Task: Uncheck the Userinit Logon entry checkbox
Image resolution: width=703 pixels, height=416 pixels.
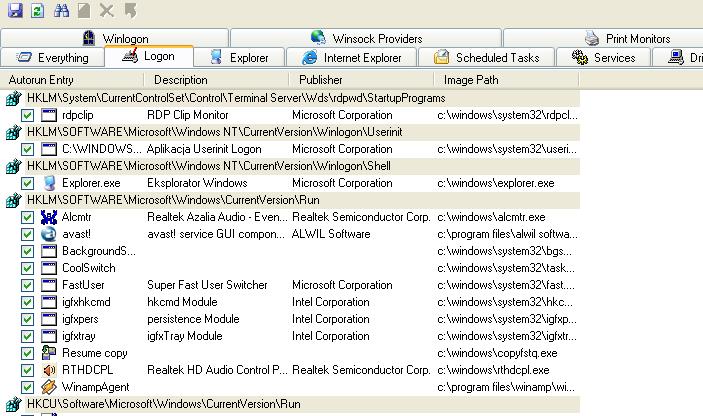Action: pos(27,150)
